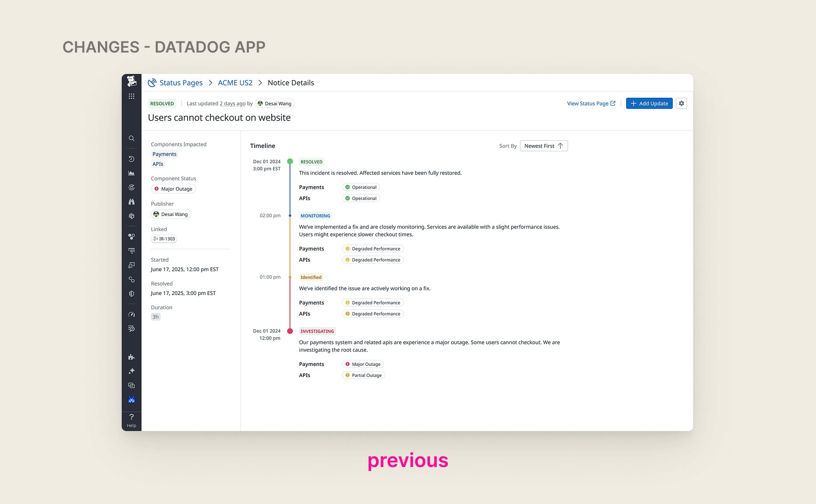Go to Status Pages breadcrumb link
Screen dimensions: 816x504
(x=181, y=83)
